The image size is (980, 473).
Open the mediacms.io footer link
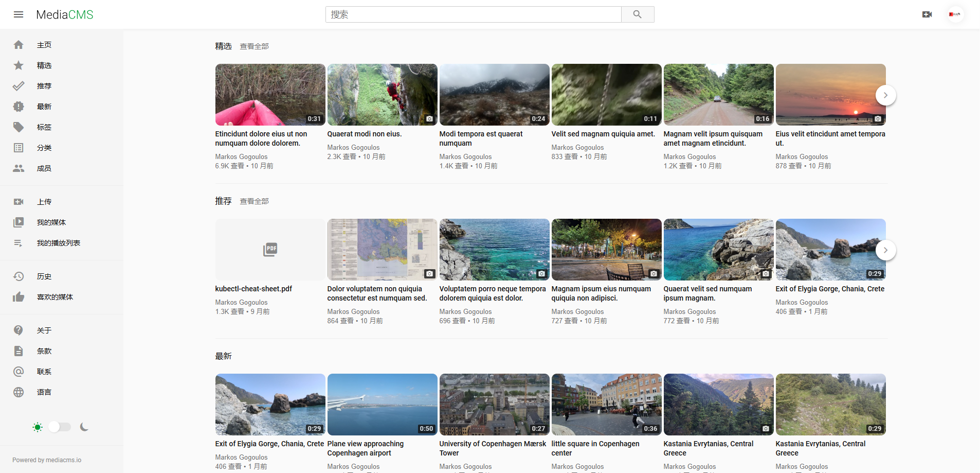(x=63, y=460)
